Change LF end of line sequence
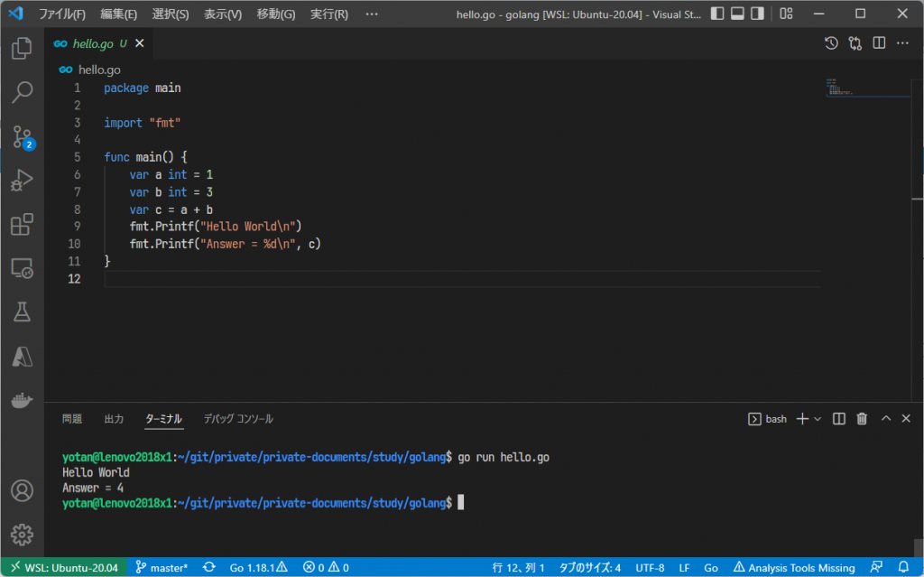Image resolution: width=924 pixels, height=577 pixels. [684, 568]
